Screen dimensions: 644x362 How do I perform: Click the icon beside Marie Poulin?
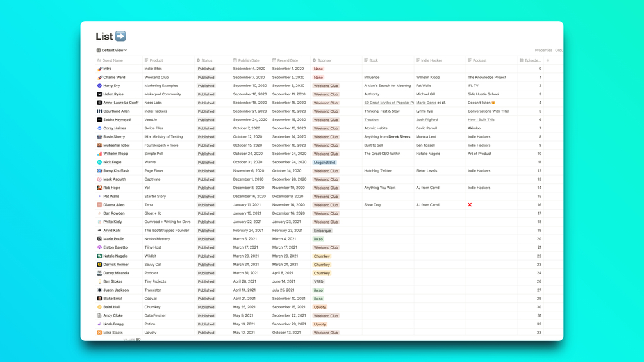(x=99, y=239)
